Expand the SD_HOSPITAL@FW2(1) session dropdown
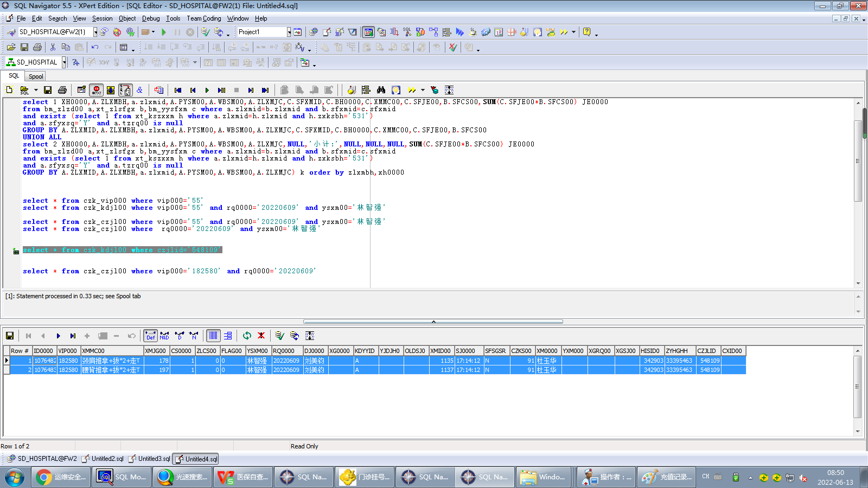The height and width of the screenshot is (488, 868). point(95,32)
